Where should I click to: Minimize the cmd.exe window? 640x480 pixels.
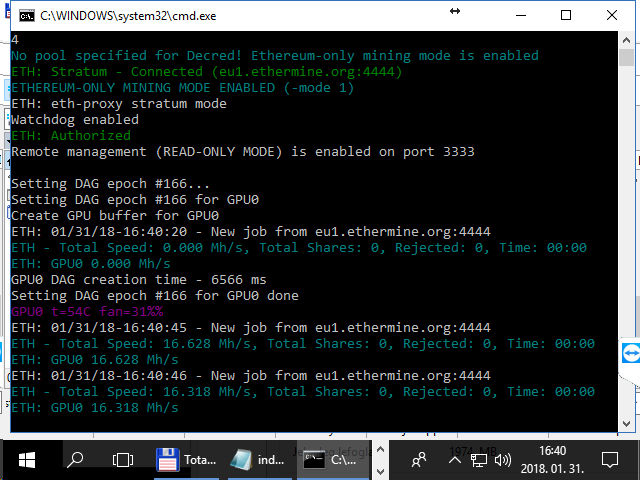[x=521, y=16]
